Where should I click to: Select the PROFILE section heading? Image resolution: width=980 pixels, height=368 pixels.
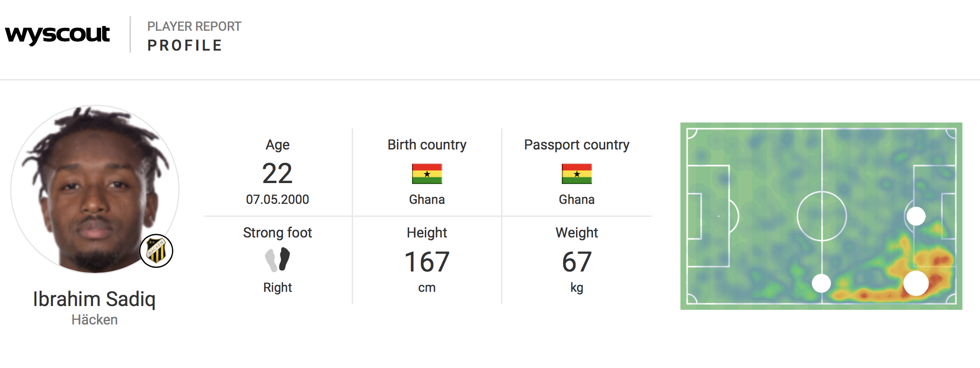185,45
